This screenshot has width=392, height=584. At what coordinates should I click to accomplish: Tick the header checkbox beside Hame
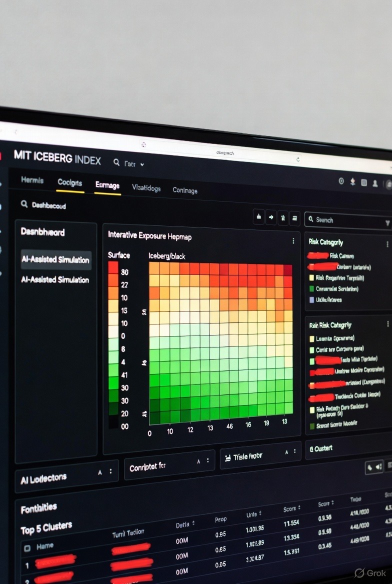[27, 548]
